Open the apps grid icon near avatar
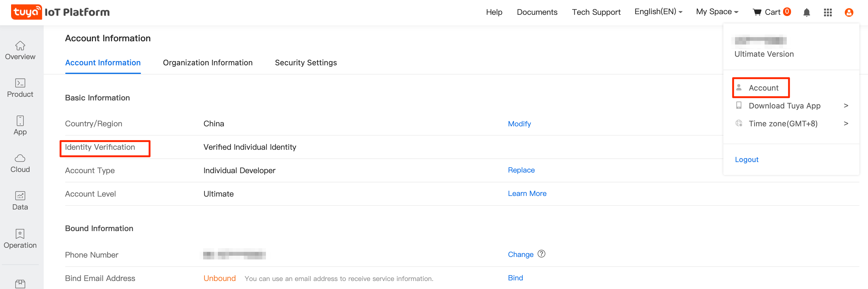Screen dimensions: 868x289 point(828,12)
